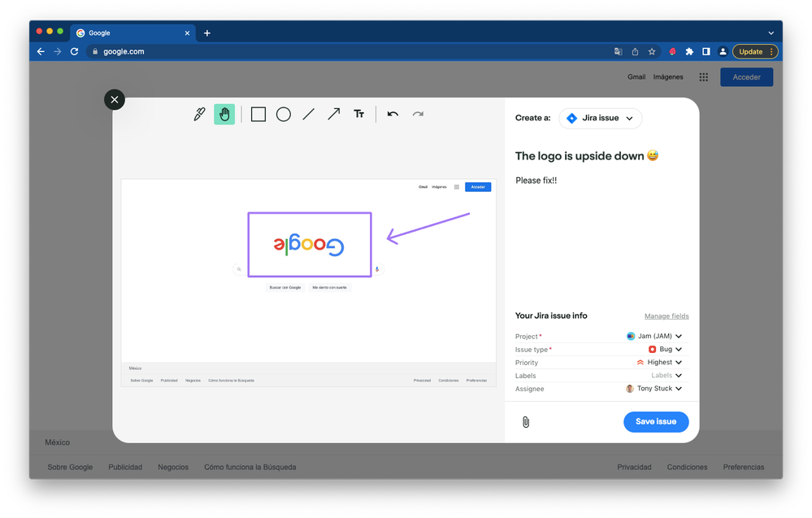Expand the Priority Highest dropdown
This screenshot has width=812, height=518.
659,362
